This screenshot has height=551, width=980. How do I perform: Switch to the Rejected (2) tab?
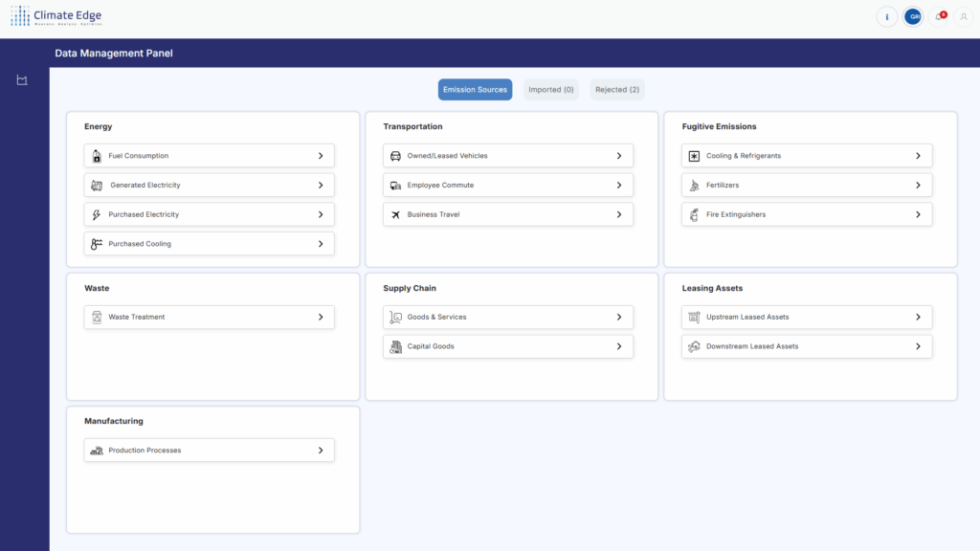click(x=617, y=90)
